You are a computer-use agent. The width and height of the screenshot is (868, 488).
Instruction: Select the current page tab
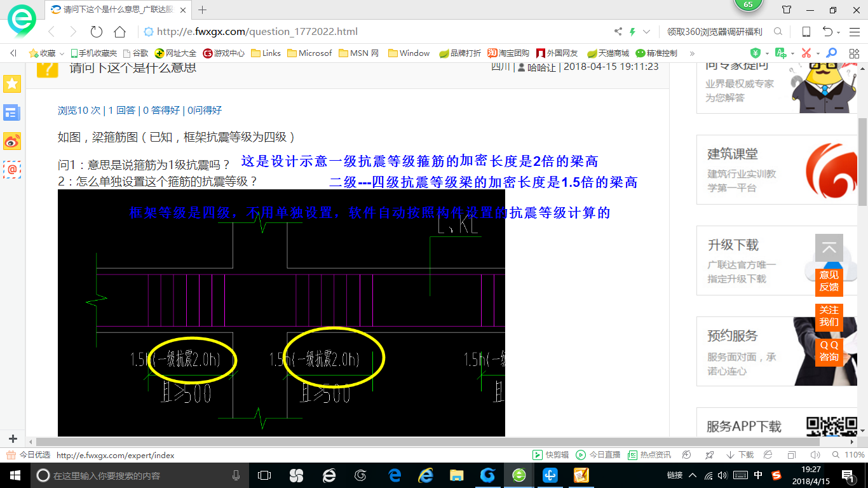[119, 10]
